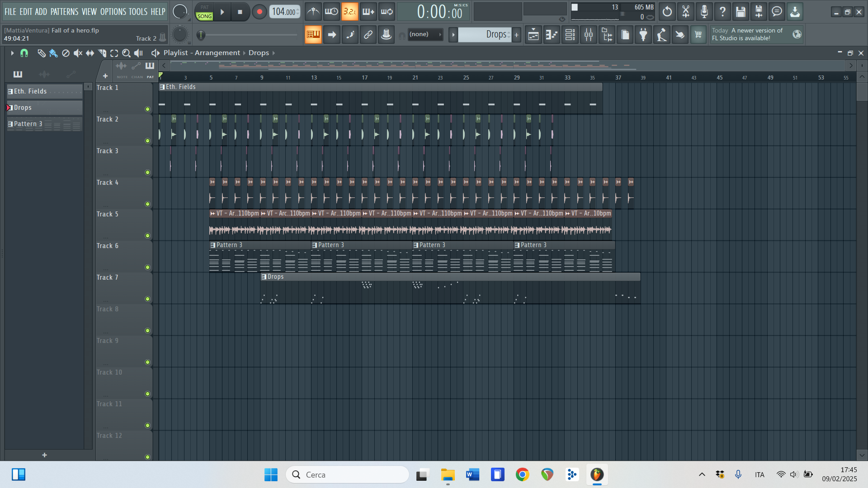Open the Mixer from the main toolbar
Viewport: 868px width, 488px height.
click(588, 34)
